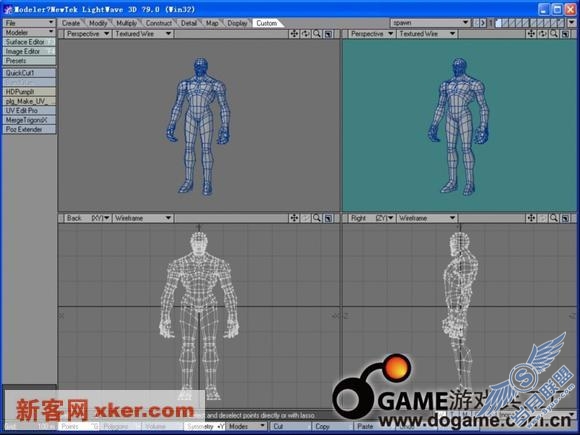Click zoom magnifier in Right viewport
Screen dimensions: 580x435
554,218
